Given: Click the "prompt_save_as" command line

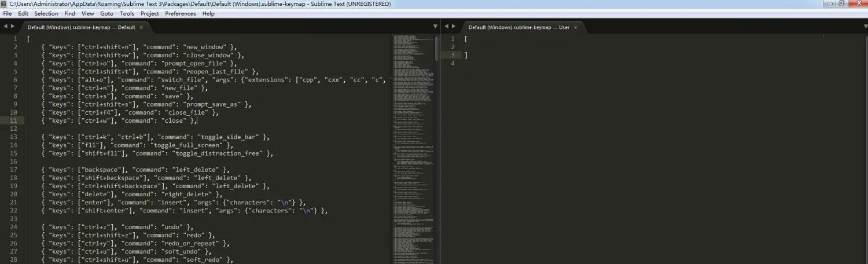Looking at the screenshot, I should pos(146,104).
